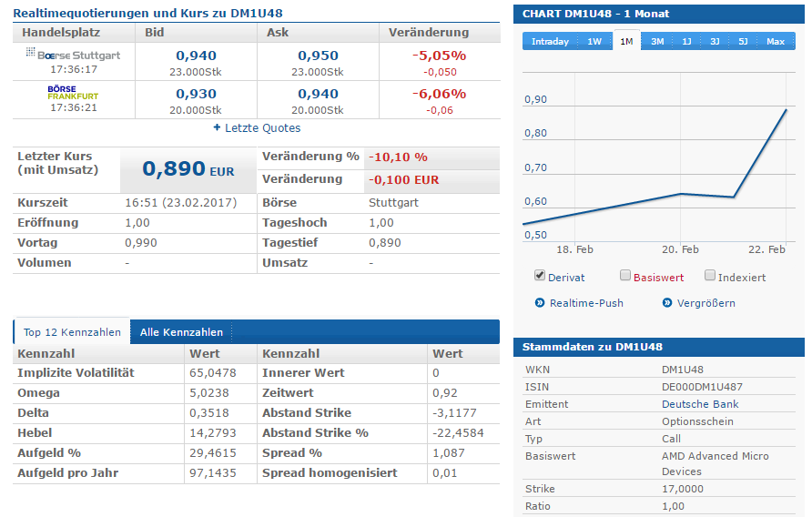This screenshot has width=812, height=517.
Task: Click the Aufgeld % value 29,4615
Action: click(x=213, y=453)
